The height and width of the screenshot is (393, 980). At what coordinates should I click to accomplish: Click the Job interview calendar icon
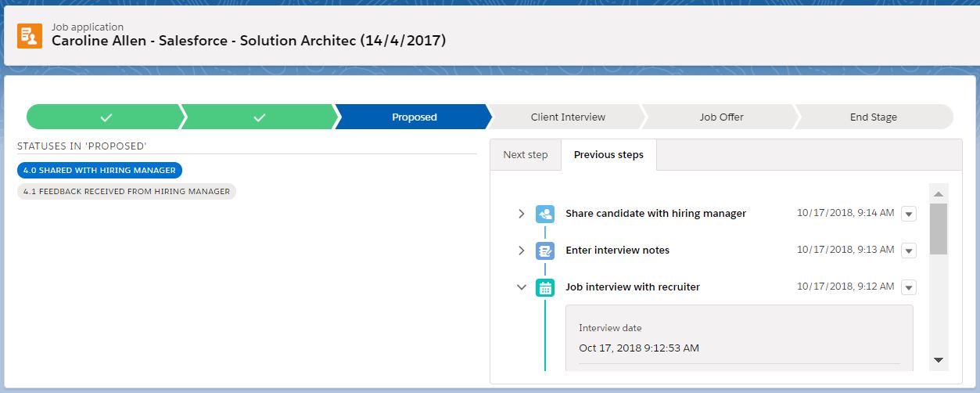545,287
